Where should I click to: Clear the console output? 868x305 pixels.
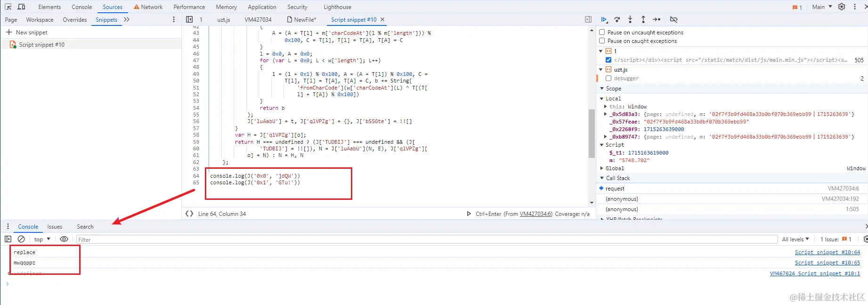[21, 239]
